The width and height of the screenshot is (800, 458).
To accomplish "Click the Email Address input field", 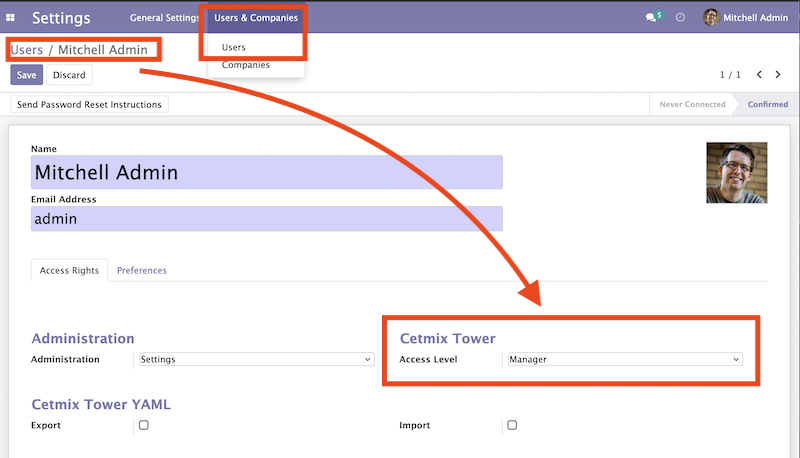I will (266, 219).
